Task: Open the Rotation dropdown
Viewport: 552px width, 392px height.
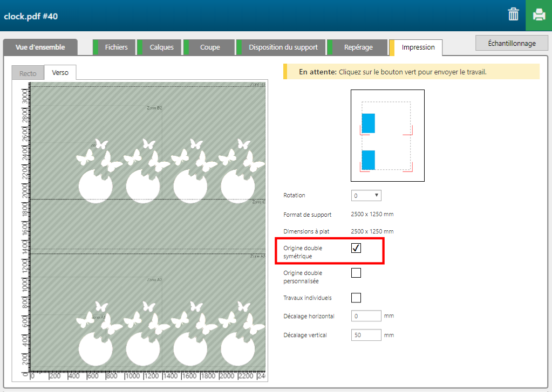Action: (x=366, y=195)
